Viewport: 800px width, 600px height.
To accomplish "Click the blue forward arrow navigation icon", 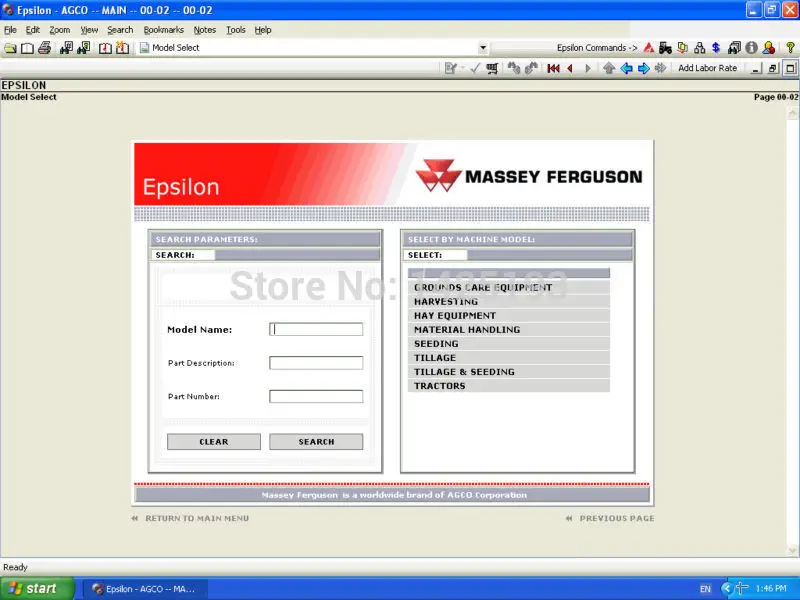I will click(x=644, y=68).
